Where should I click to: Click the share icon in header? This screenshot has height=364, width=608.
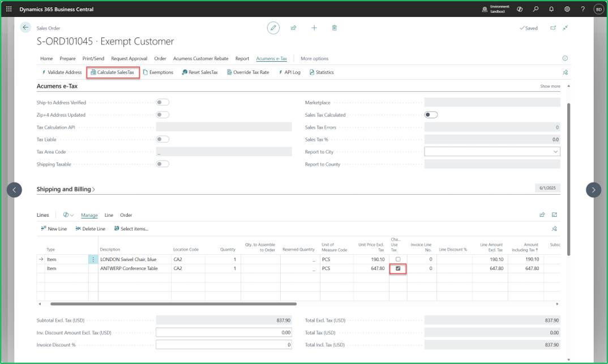294,28
